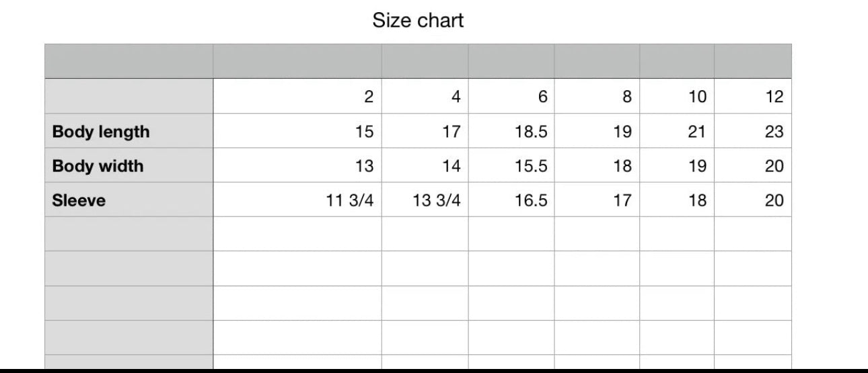Click the 15.5 body width cell
This screenshot has width=868, height=373.
tap(511, 165)
